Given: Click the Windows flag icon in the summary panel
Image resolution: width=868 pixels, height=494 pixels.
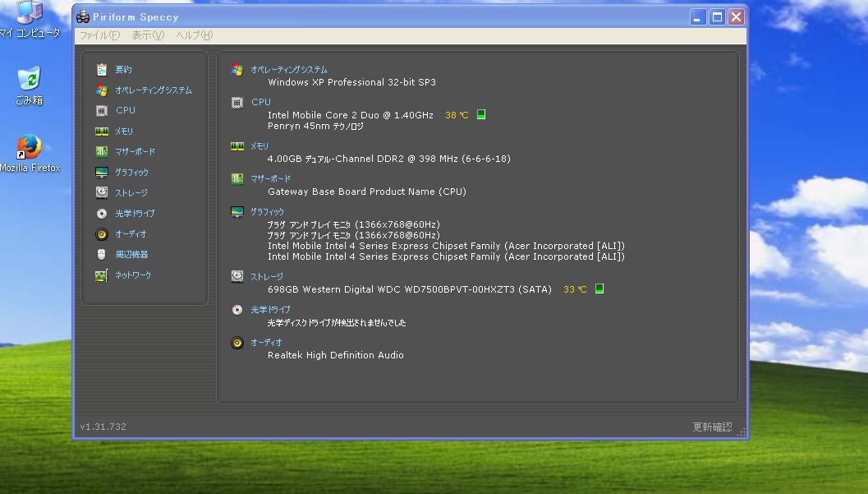Looking at the screenshot, I should [x=237, y=70].
